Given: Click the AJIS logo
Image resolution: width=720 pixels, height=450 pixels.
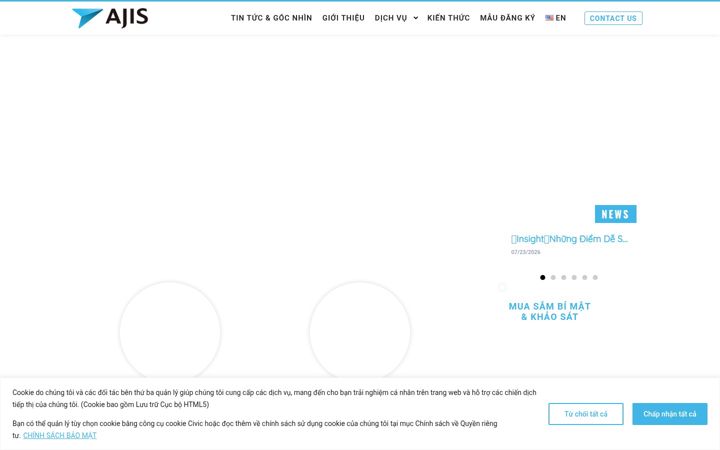Looking at the screenshot, I should [x=110, y=18].
